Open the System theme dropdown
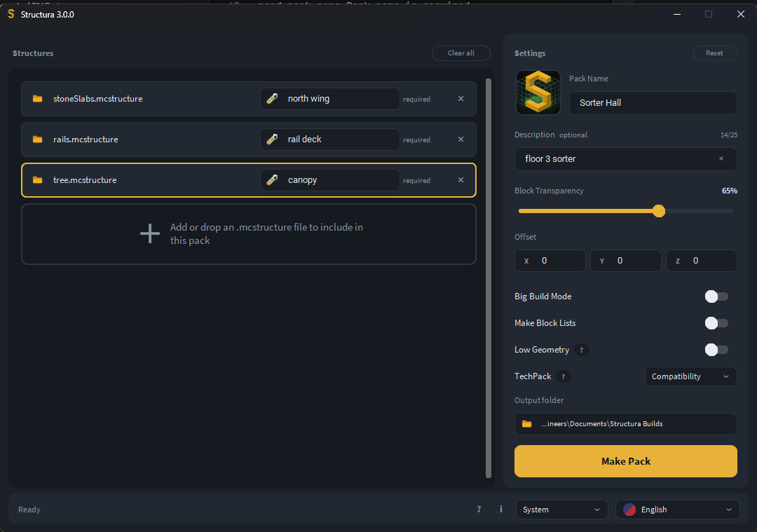Screen dimensions: 757x532 [x=561, y=510]
